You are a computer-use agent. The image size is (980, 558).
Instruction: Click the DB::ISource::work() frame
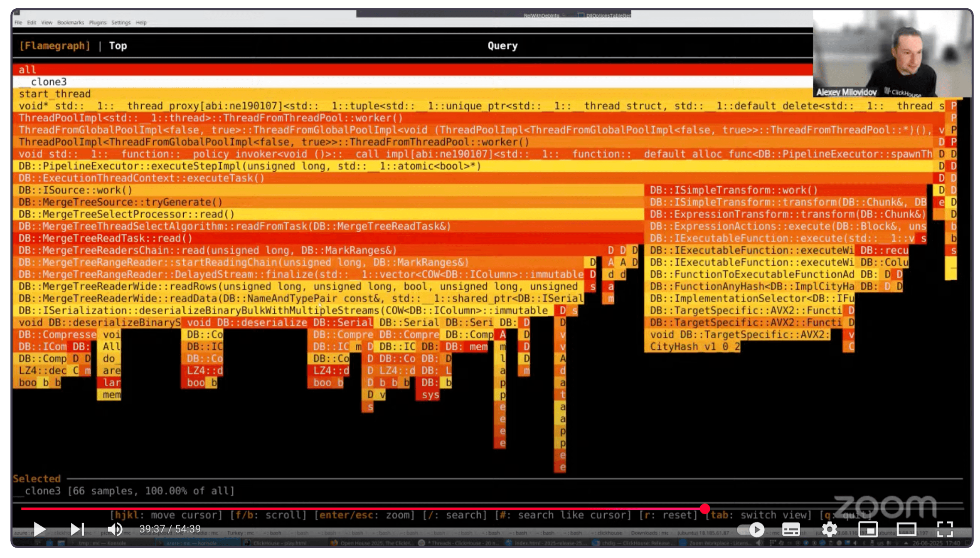point(76,190)
